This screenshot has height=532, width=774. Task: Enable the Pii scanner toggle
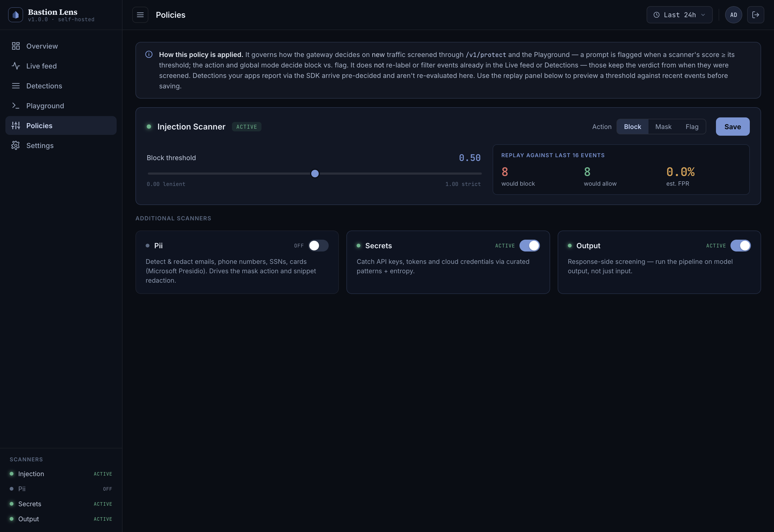pos(318,246)
